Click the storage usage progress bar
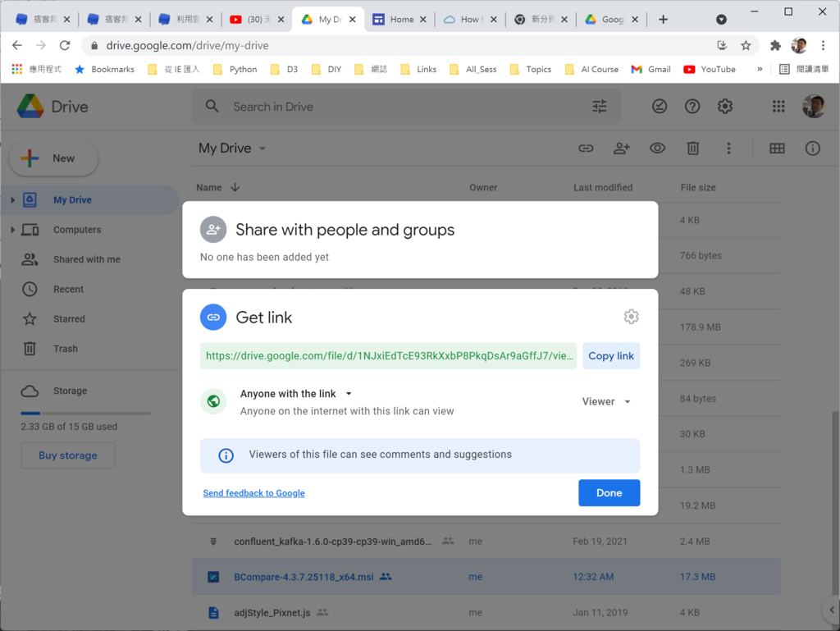The height and width of the screenshot is (631, 840). click(x=85, y=413)
